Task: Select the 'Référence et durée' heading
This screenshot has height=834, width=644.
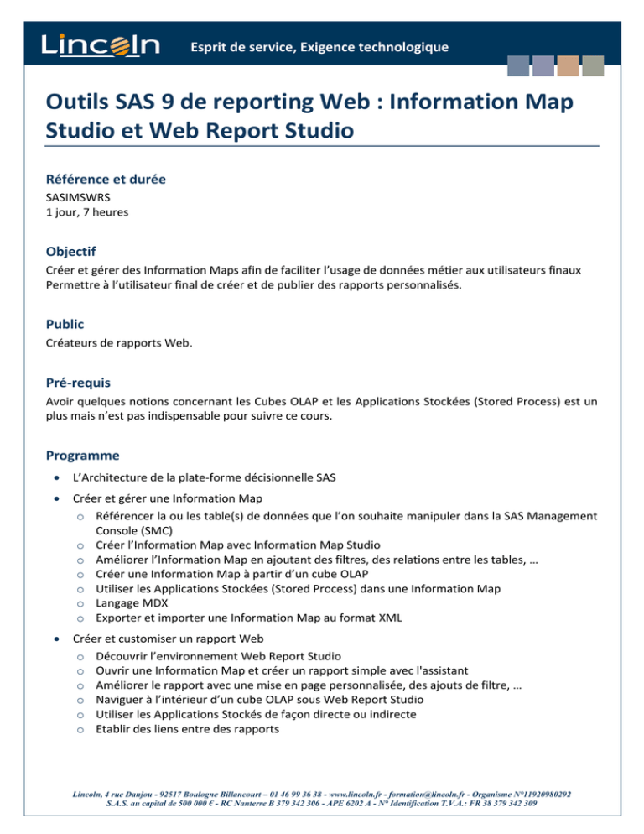Action: click(x=106, y=180)
